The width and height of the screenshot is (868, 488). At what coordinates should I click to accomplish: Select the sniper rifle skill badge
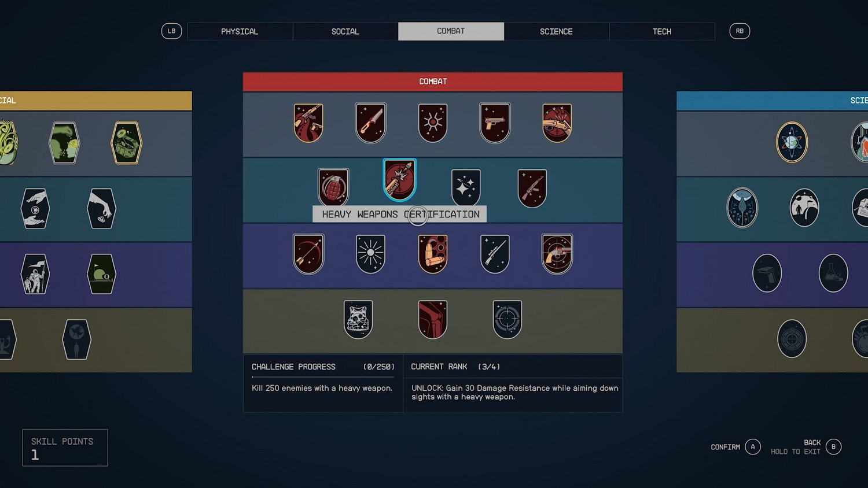pos(495,253)
